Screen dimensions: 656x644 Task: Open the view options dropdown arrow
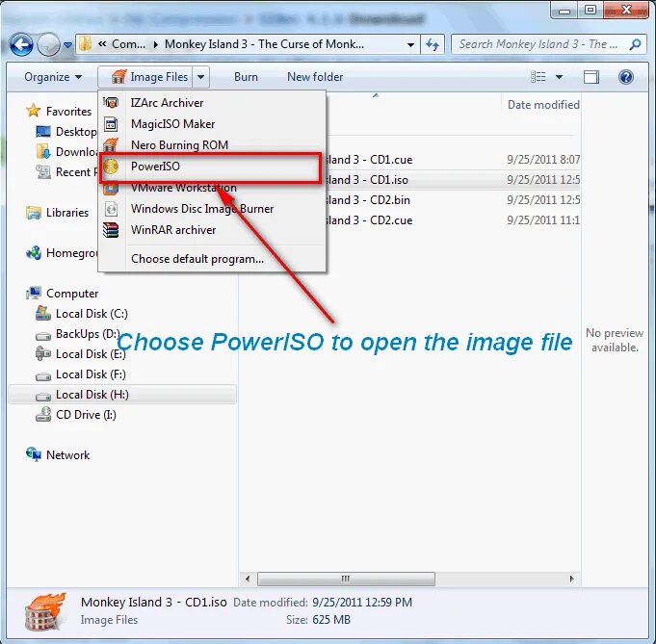point(559,77)
